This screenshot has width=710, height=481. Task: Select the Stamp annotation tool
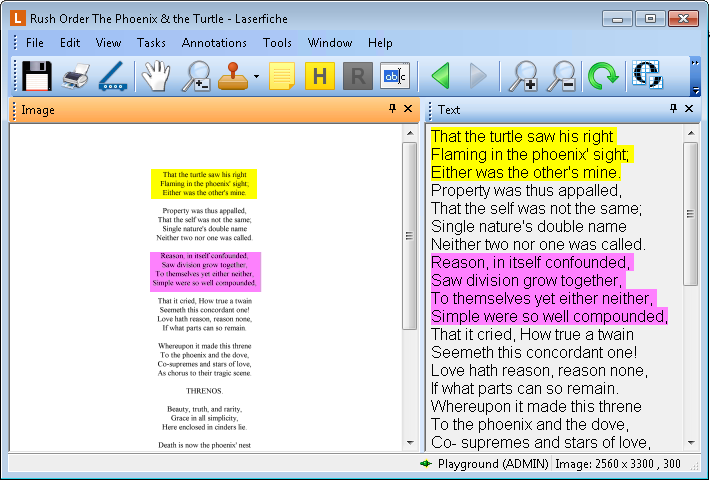tap(233, 76)
